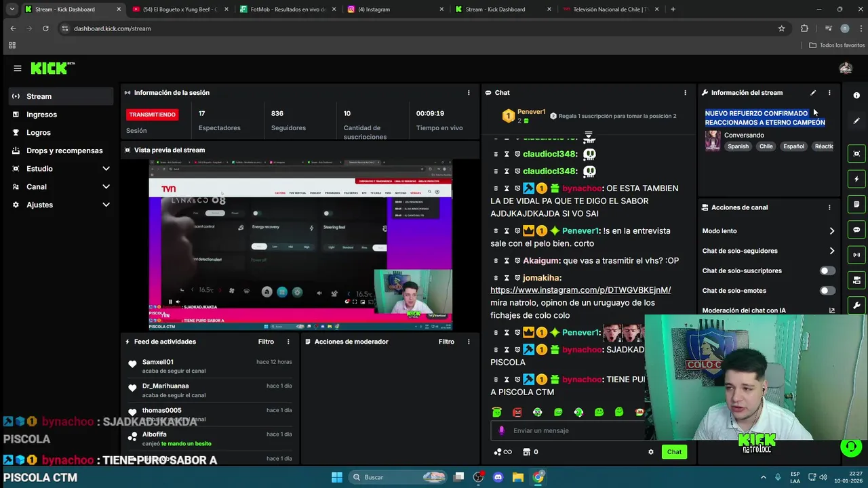The image size is (868, 488).
Task: Open Chat de solo-seguidores options arrow
Action: coord(832,251)
